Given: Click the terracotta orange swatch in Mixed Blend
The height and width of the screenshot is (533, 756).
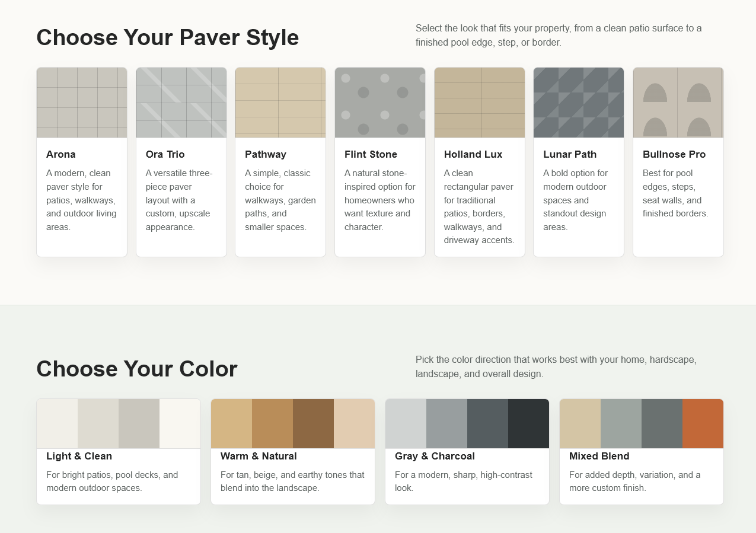Looking at the screenshot, I should [703, 424].
